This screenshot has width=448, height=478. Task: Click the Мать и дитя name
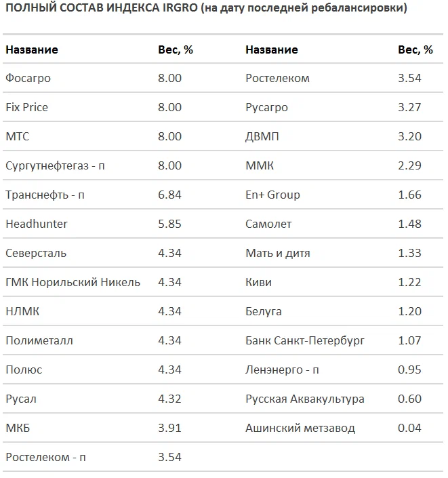[x=278, y=253]
